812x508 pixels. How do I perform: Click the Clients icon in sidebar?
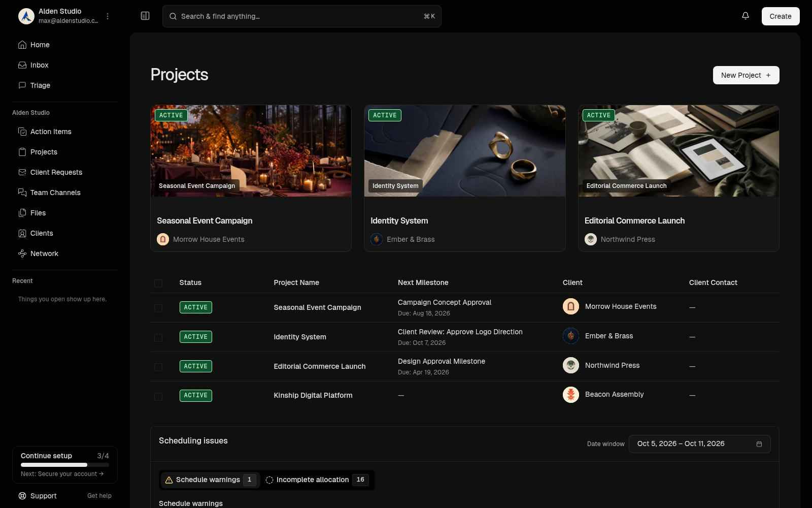(x=22, y=233)
